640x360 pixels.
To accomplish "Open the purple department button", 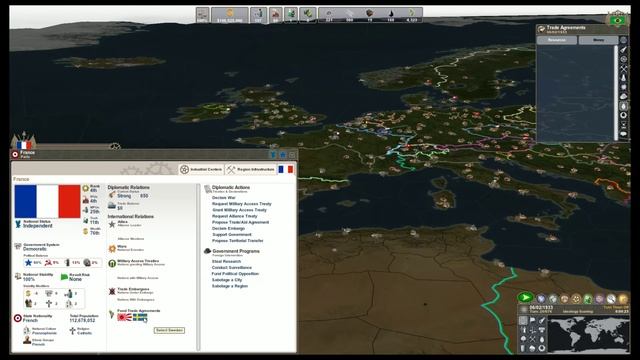I will [x=600, y=299].
